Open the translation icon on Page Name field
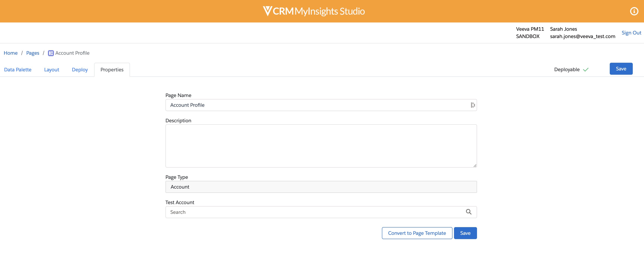The height and width of the screenshot is (267, 644). click(473, 105)
